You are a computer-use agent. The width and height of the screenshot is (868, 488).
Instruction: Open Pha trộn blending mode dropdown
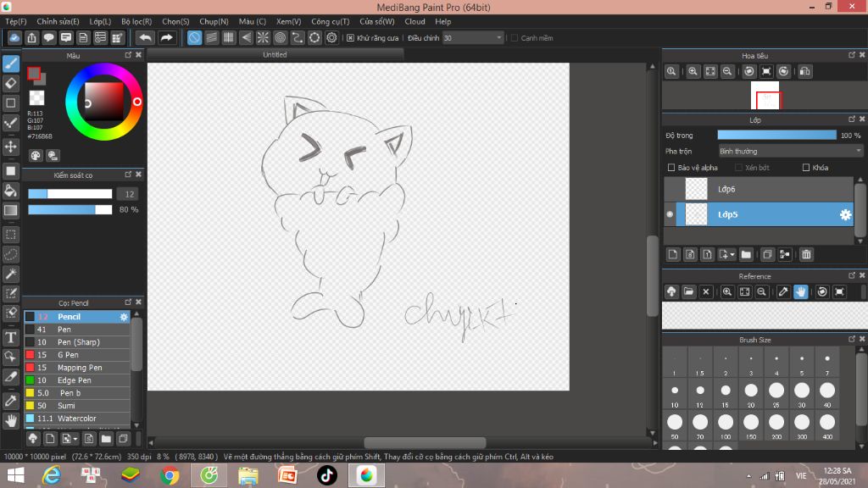click(x=790, y=151)
